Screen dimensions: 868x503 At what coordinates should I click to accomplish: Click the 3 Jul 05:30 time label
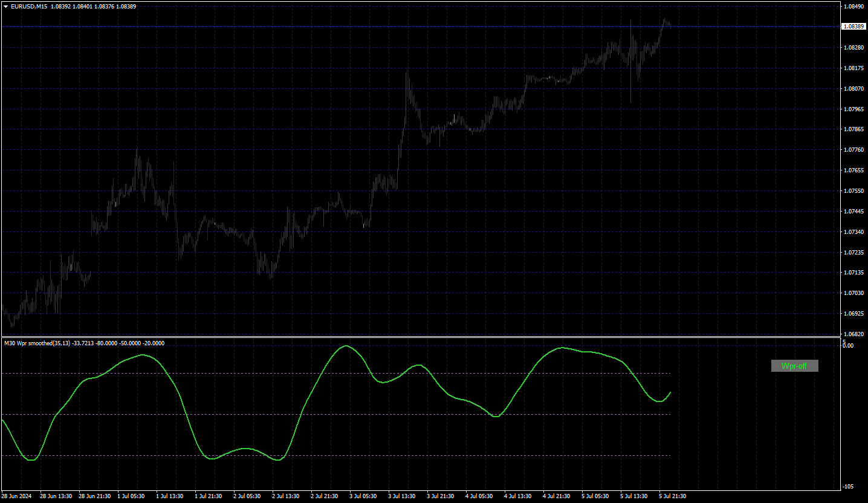[x=363, y=496]
